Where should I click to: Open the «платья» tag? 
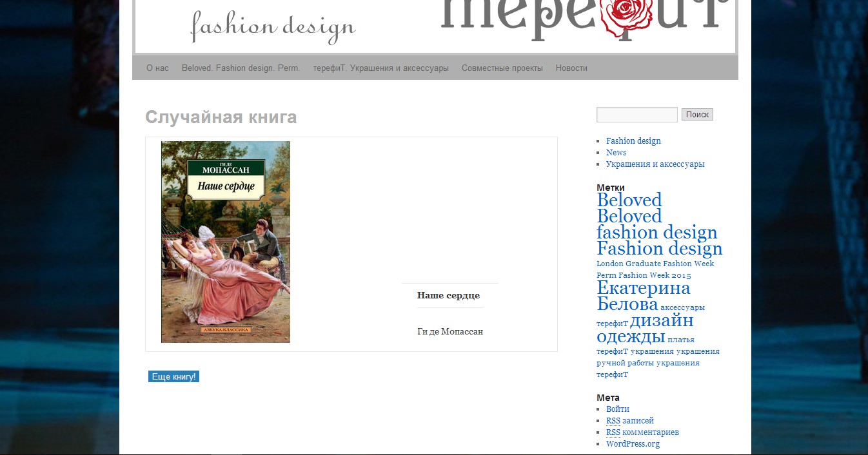(681, 340)
